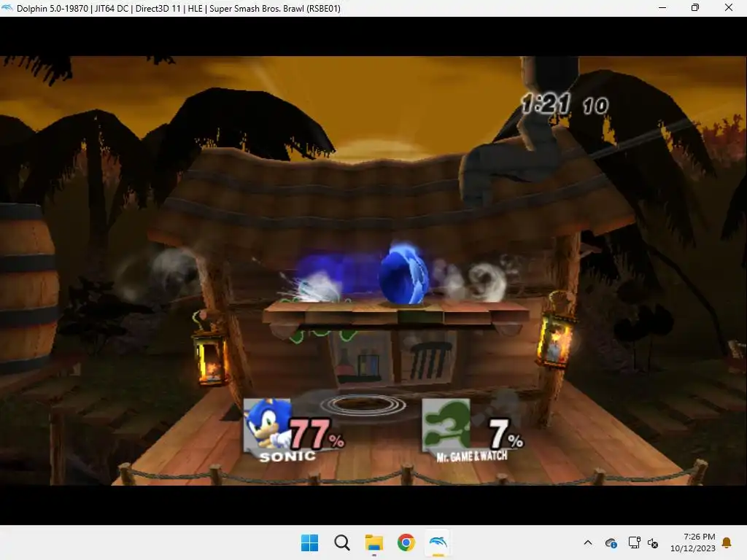Image resolution: width=747 pixels, height=560 pixels.
Task: Click the Dolphin window title text
Action: [179, 8]
